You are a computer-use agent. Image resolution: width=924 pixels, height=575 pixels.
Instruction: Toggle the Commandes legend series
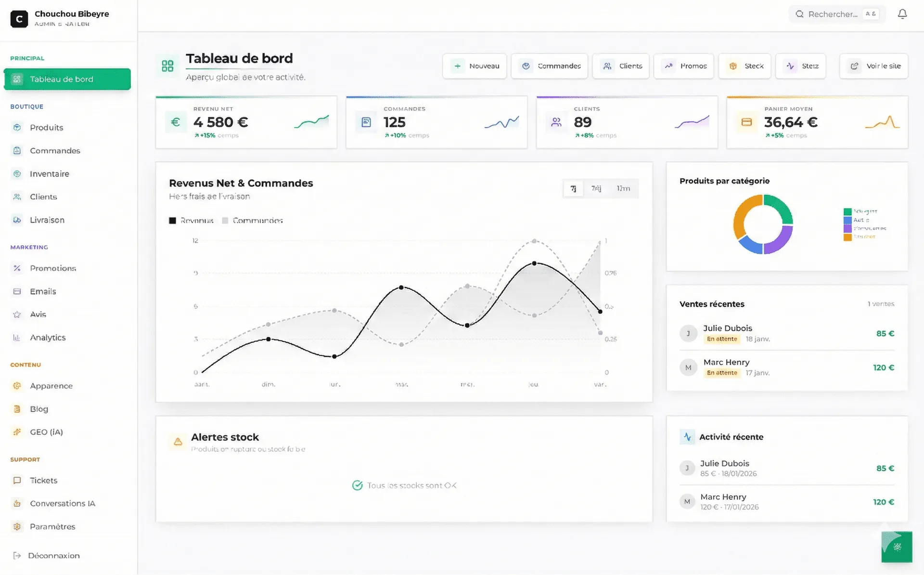tap(253, 221)
